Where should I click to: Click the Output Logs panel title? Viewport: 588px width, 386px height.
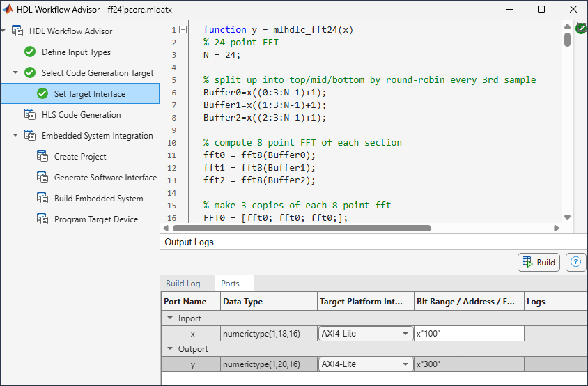click(x=189, y=242)
